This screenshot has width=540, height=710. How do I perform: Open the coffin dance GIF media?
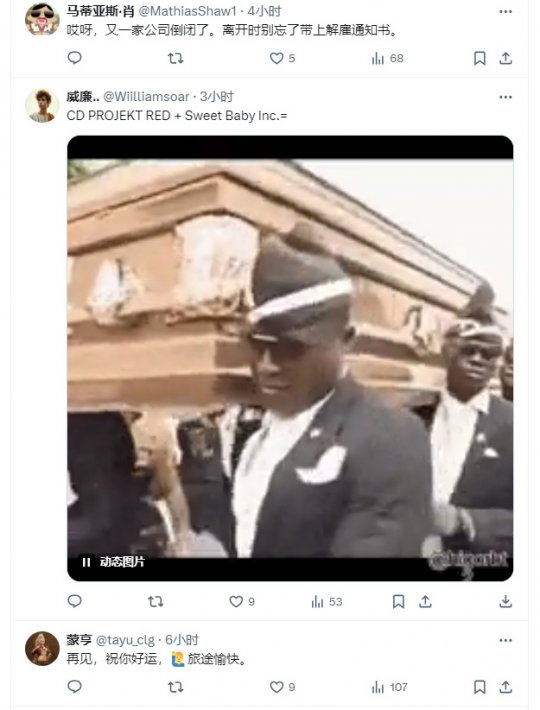[x=290, y=358]
